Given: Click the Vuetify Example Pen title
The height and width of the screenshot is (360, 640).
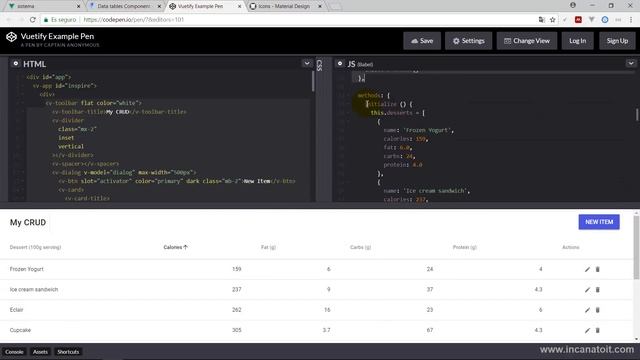Looking at the screenshot, I should [57, 36].
